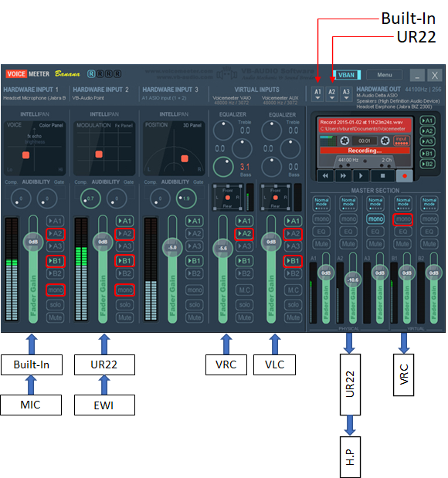Enable EQ on the A1 master bus
This screenshot has height=478, width=448.
click(321, 232)
